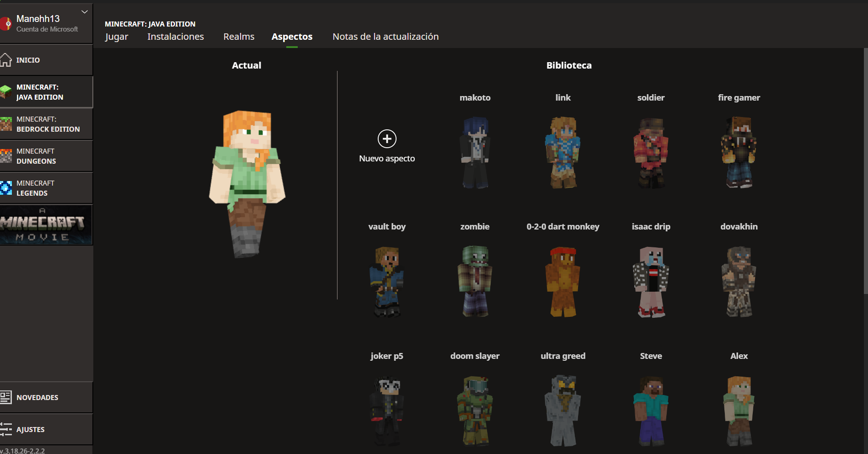868x454 pixels.
Task: Open Ajustes settings sliders icon
Action: point(6,429)
